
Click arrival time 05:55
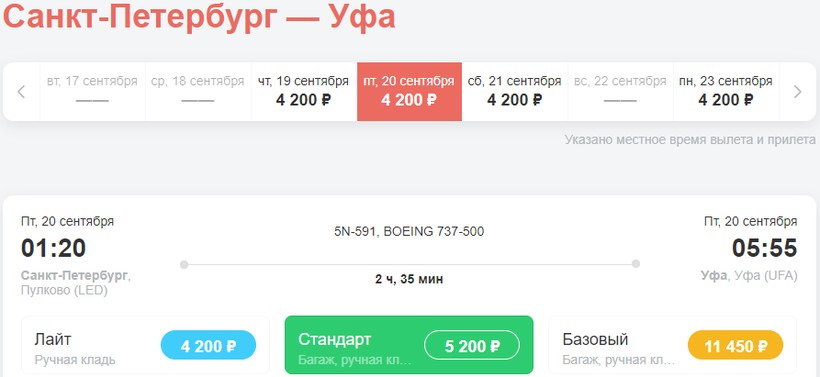click(765, 248)
